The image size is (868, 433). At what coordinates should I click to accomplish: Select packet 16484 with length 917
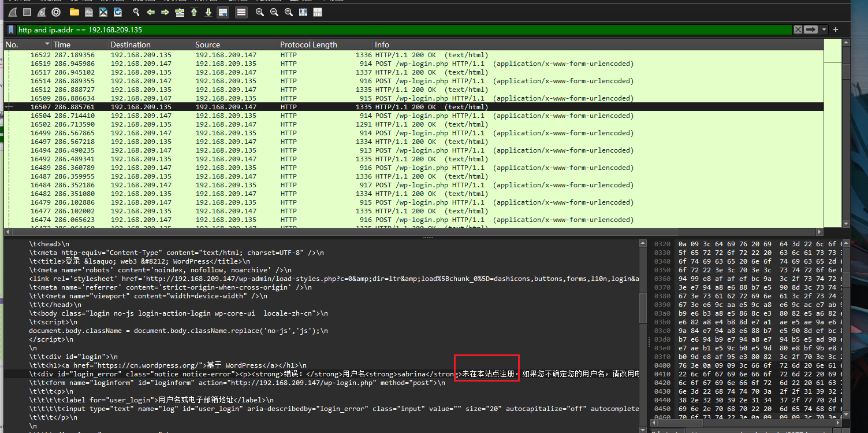[x=414, y=185]
